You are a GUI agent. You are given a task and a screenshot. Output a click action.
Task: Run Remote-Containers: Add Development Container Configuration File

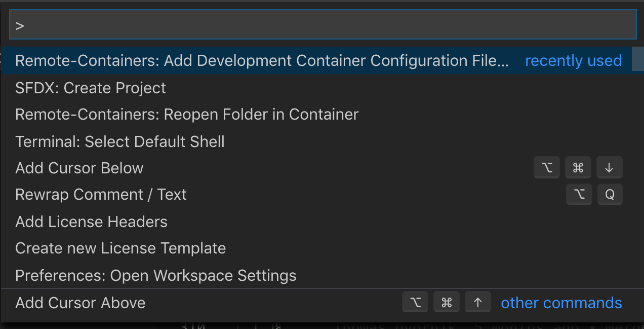(261, 61)
